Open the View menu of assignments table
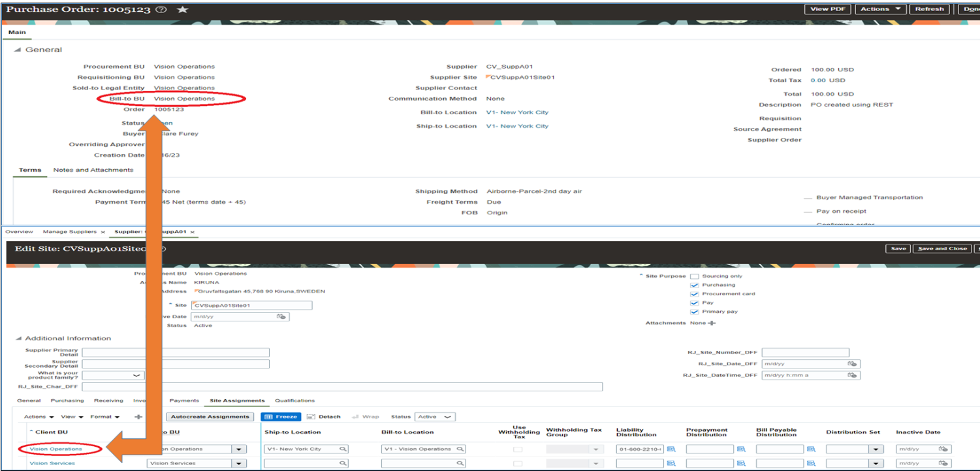The image size is (980, 471). [72, 417]
